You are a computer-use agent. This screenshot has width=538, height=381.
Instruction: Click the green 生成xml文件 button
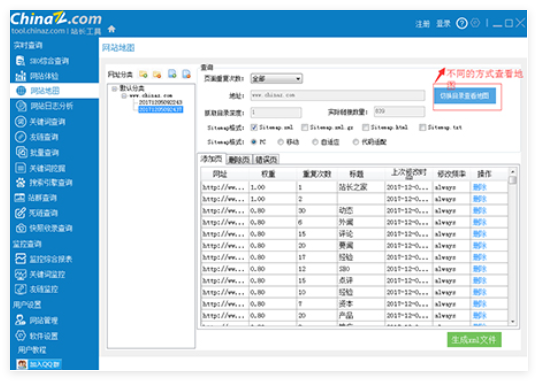coord(474,340)
